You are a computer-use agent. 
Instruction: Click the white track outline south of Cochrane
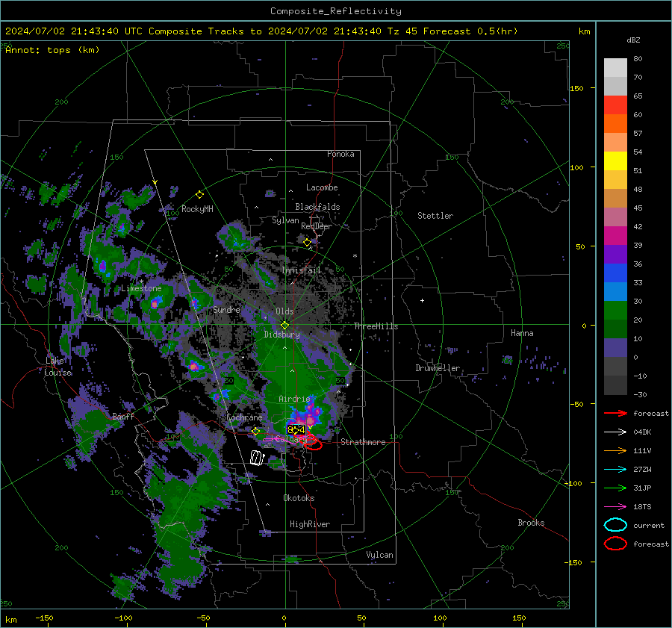[x=257, y=458]
